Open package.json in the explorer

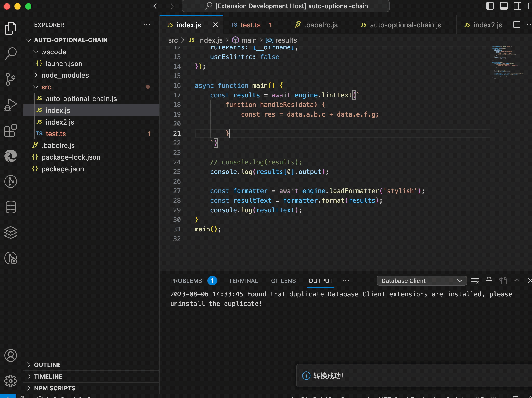tap(63, 169)
